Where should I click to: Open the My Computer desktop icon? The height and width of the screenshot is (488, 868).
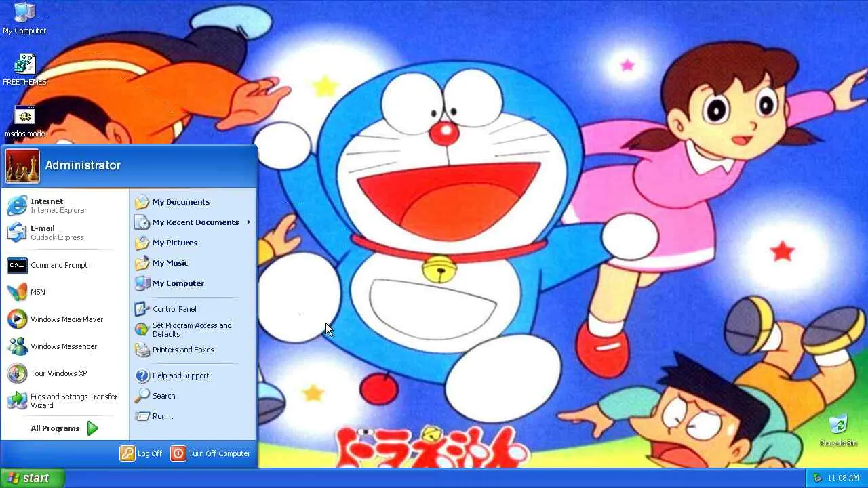pyautogui.click(x=24, y=18)
